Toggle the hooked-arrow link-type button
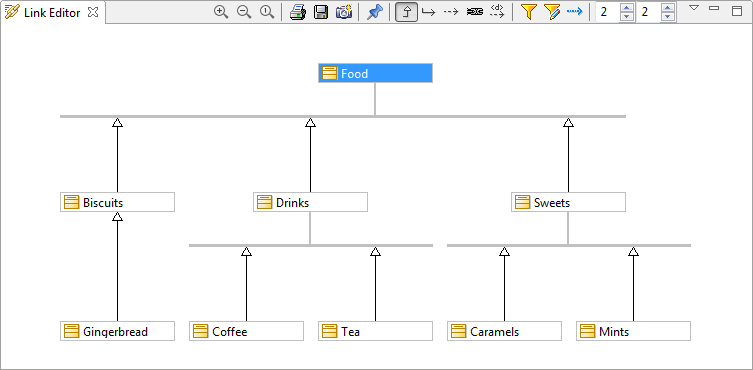 point(428,12)
